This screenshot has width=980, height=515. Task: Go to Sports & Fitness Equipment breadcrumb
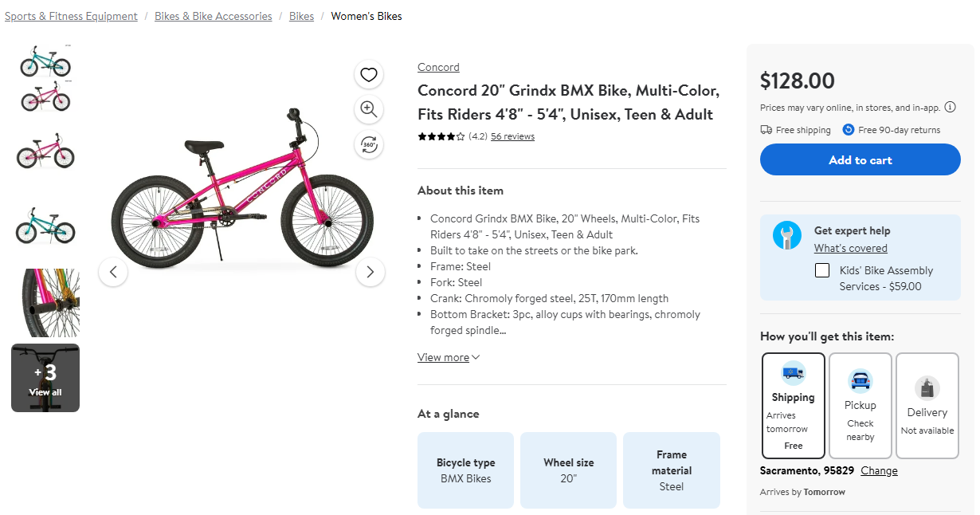click(x=71, y=16)
